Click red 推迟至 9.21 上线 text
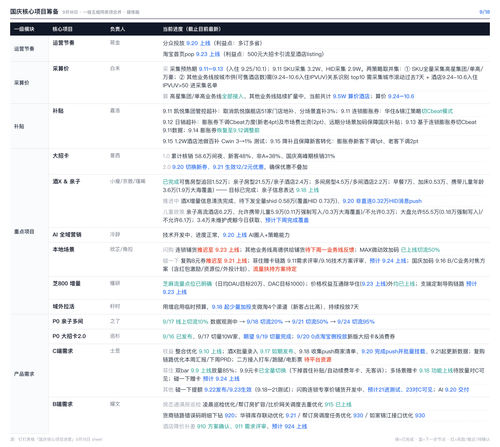The width and height of the screenshot is (500, 447). (x=226, y=261)
